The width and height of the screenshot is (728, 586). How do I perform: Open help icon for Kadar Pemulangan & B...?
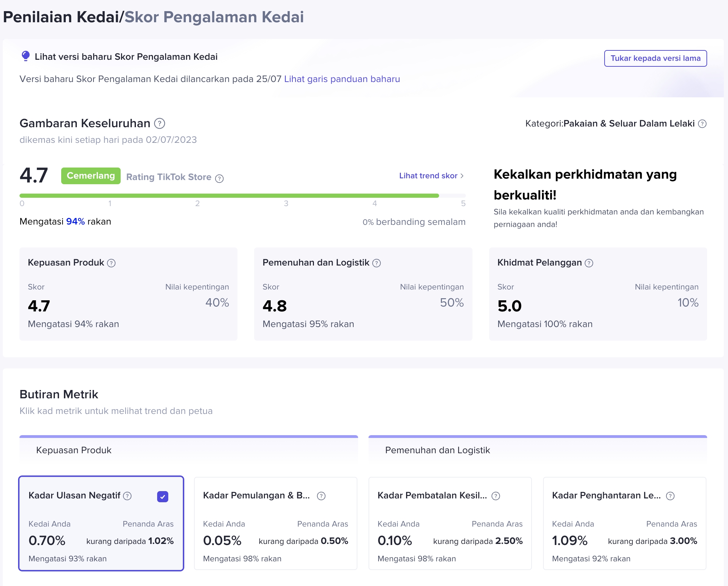pos(321,496)
